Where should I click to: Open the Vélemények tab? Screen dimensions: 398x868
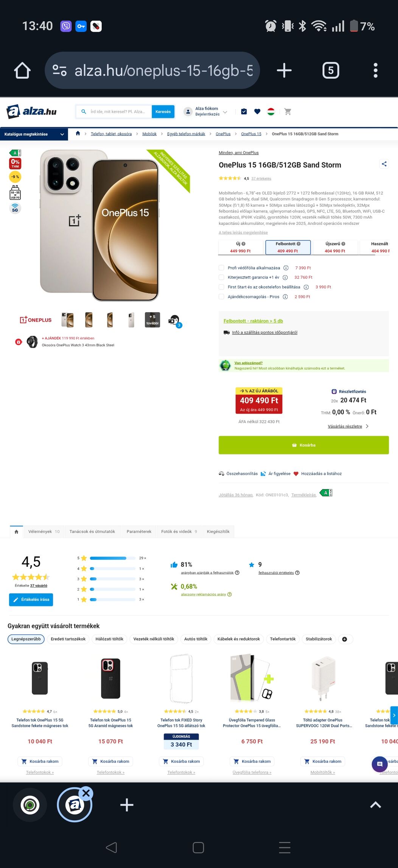click(x=44, y=531)
